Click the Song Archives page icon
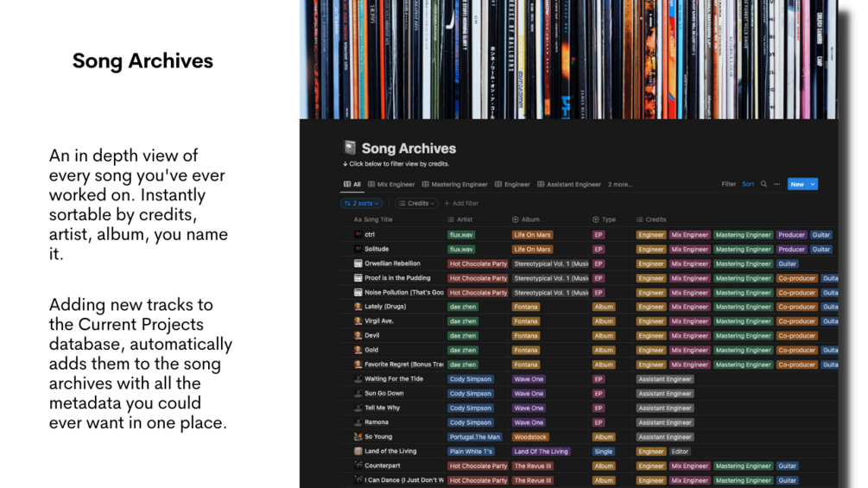Screen dimensions: 868x488 (x=349, y=148)
